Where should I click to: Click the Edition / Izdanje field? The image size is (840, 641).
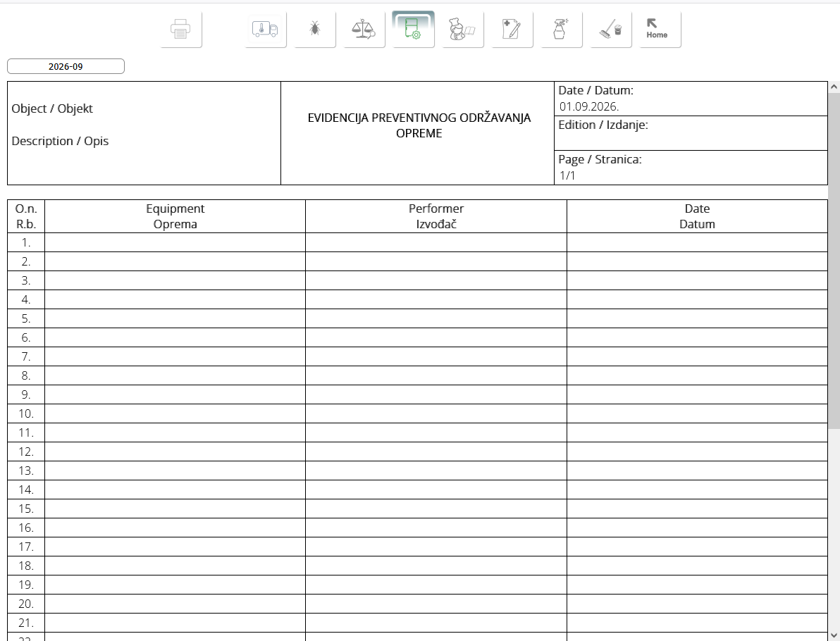point(691,133)
